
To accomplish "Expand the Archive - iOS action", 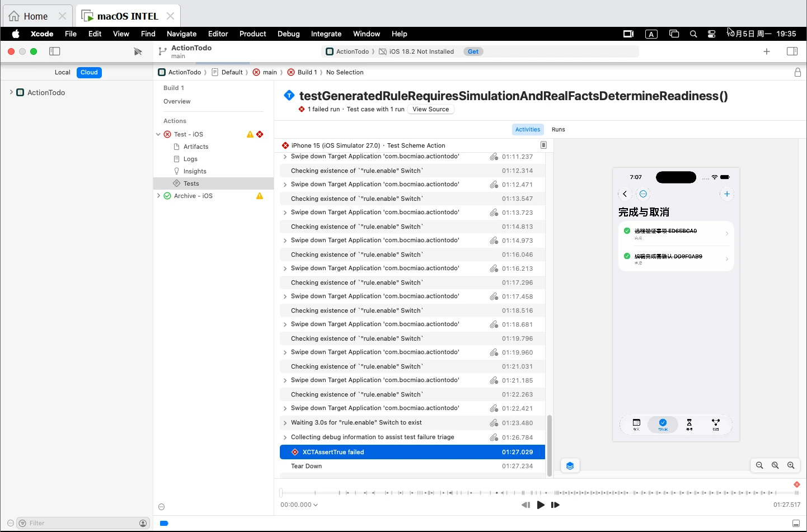I will click(158, 196).
